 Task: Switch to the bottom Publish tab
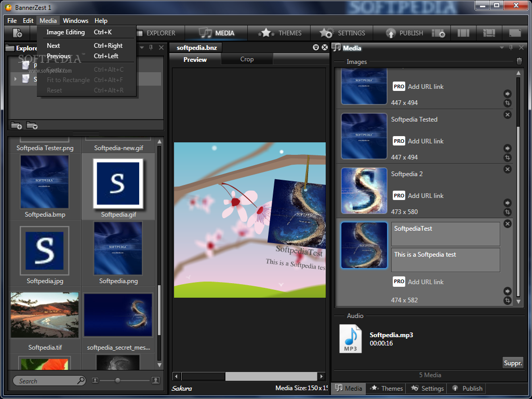[x=467, y=389]
